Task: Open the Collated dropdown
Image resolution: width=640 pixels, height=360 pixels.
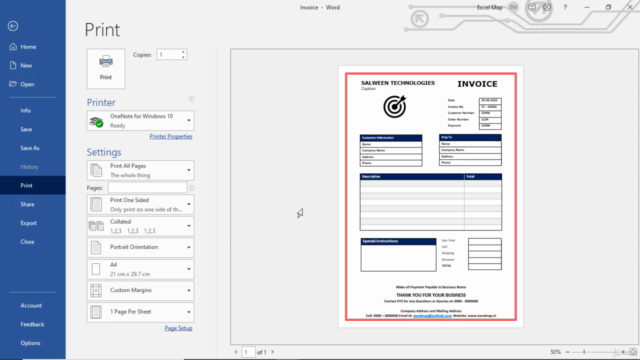Action: [140, 226]
